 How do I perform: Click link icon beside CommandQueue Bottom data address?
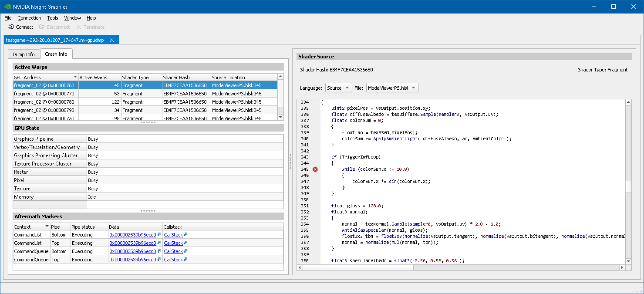pos(159,251)
